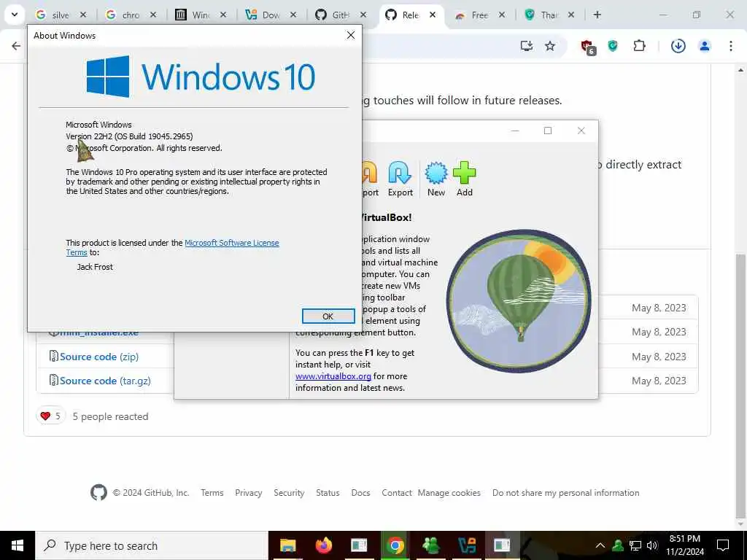This screenshot has width=747, height=560.
Task: Open the Chrome tab search dropdown
Action: tap(15, 15)
